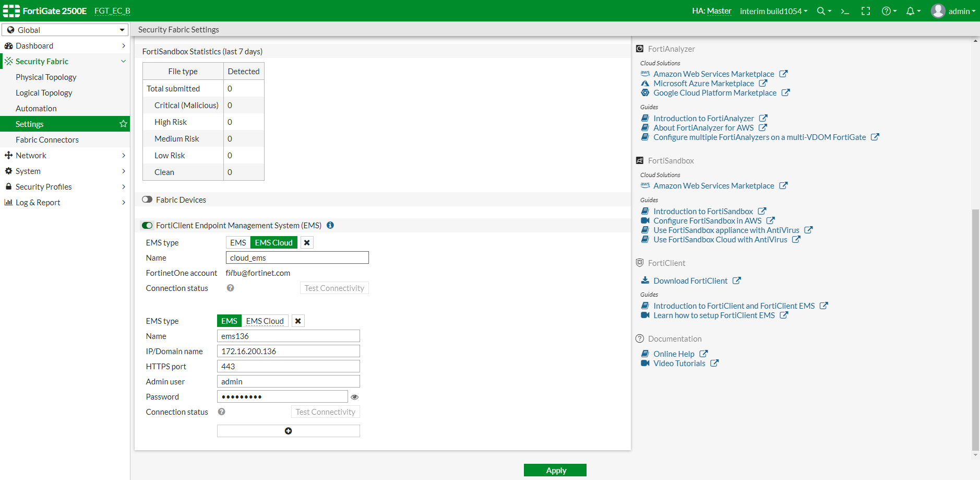Click inside the IP/Domain name field

point(288,351)
